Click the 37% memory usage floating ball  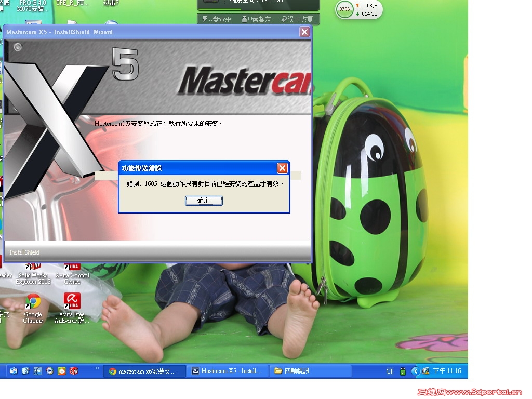click(344, 9)
